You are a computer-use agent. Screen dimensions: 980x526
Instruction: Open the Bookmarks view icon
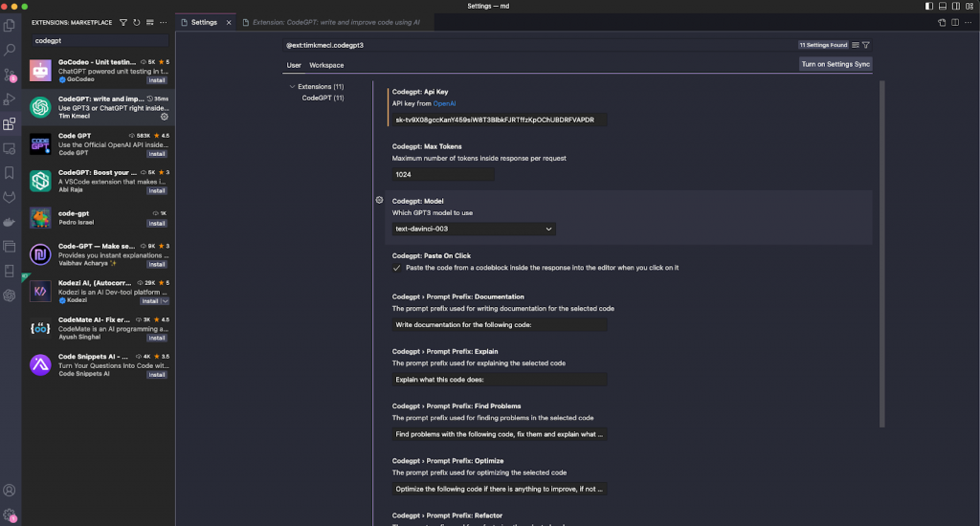click(x=10, y=172)
